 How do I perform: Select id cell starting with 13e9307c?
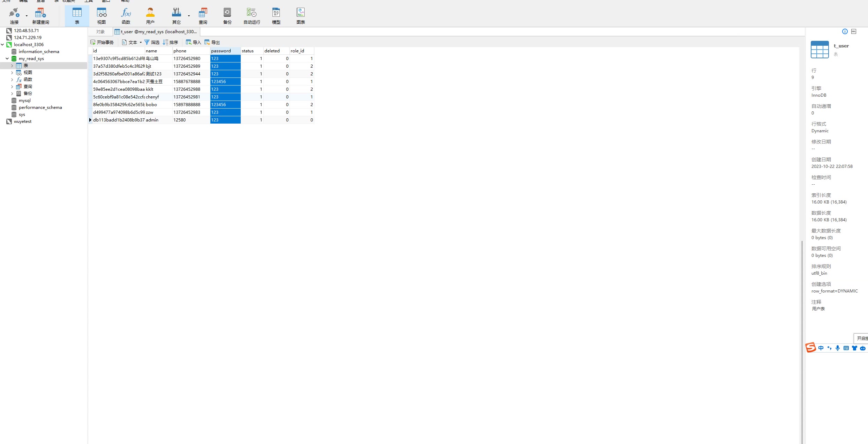tap(119, 59)
